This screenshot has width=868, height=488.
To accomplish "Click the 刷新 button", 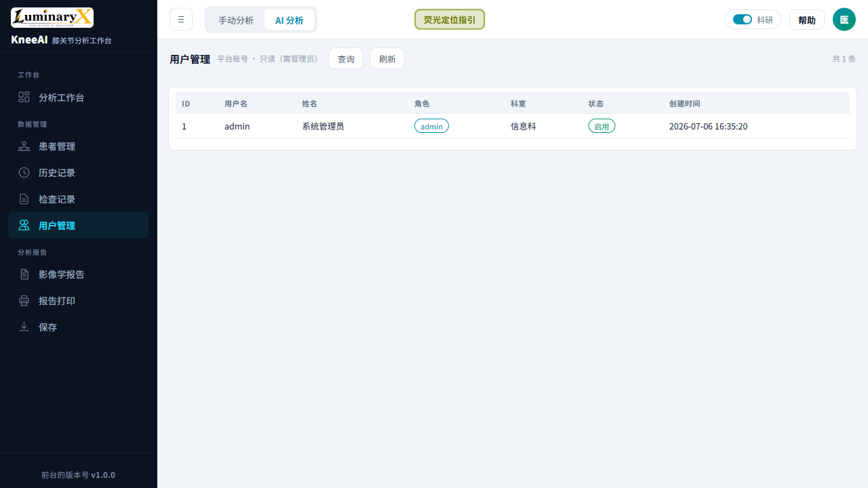I will [387, 59].
